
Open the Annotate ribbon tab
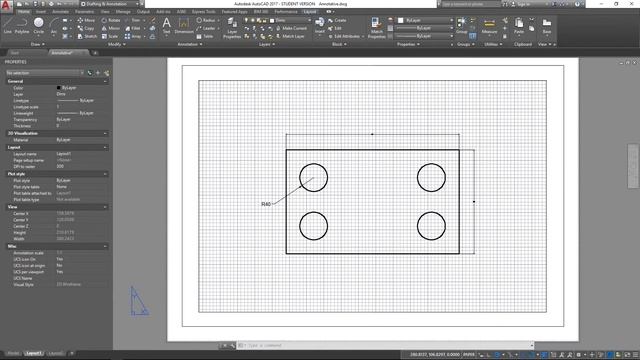pos(60,12)
